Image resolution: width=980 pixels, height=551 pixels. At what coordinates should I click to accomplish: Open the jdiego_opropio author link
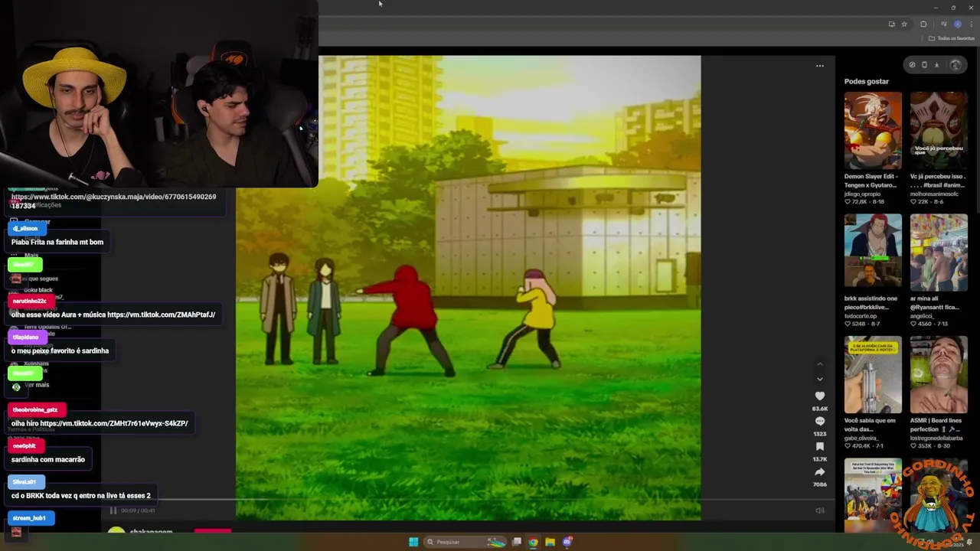pos(863,194)
